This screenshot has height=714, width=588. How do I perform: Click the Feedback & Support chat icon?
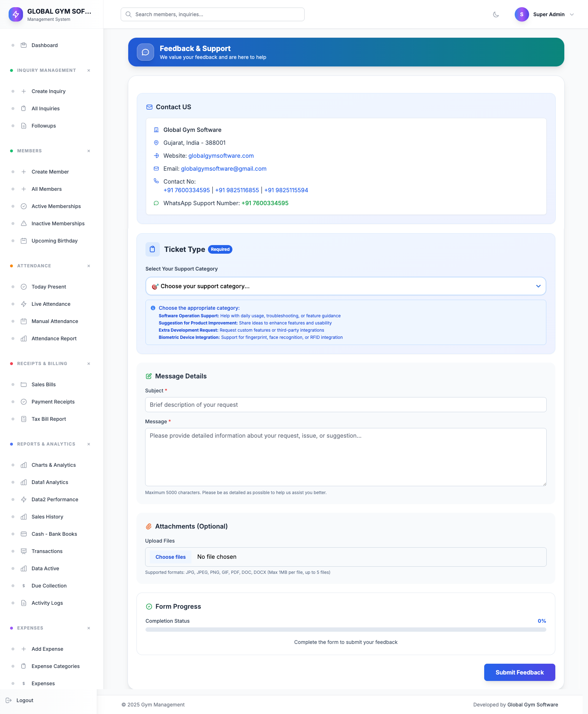click(145, 52)
